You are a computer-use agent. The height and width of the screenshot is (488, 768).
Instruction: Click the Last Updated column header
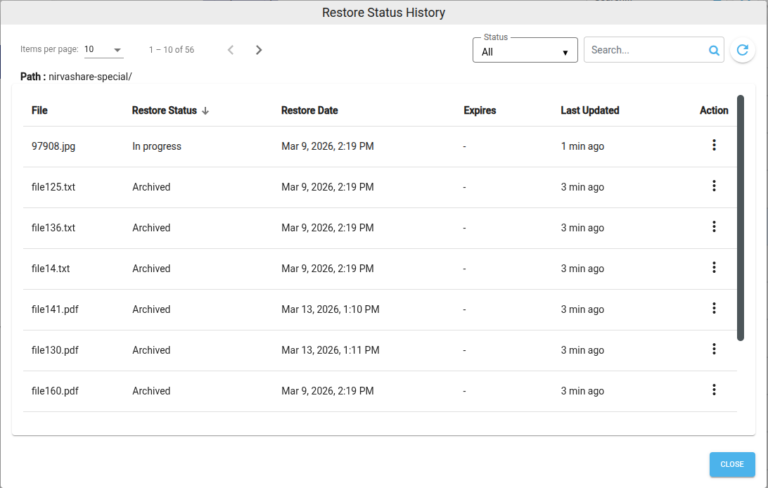click(x=589, y=111)
